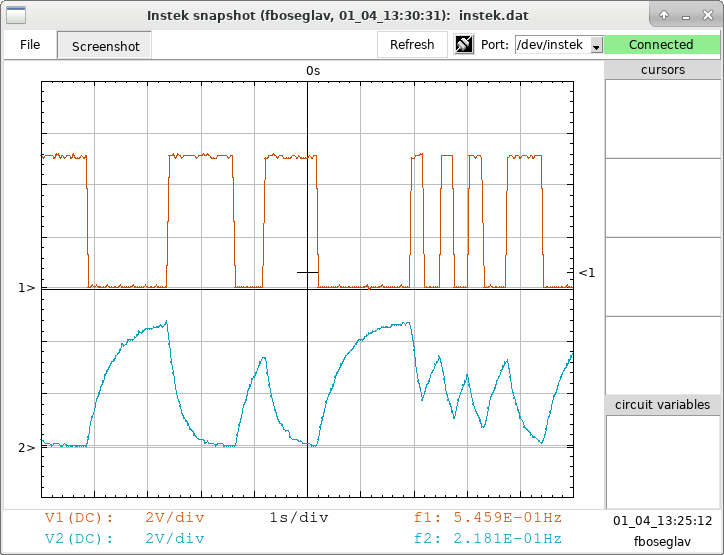The height and width of the screenshot is (555, 724).
Task: Expand the Port dropdown arrow
Action: pyautogui.click(x=596, y=46)
